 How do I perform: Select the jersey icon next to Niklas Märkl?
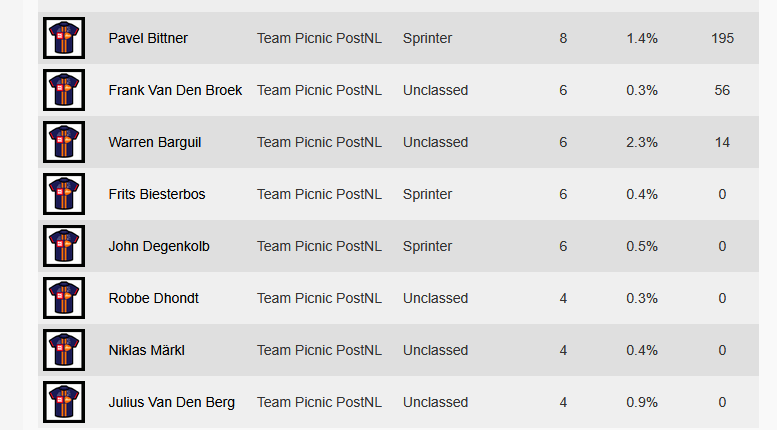pyautogui.click(x=64, y=350)
